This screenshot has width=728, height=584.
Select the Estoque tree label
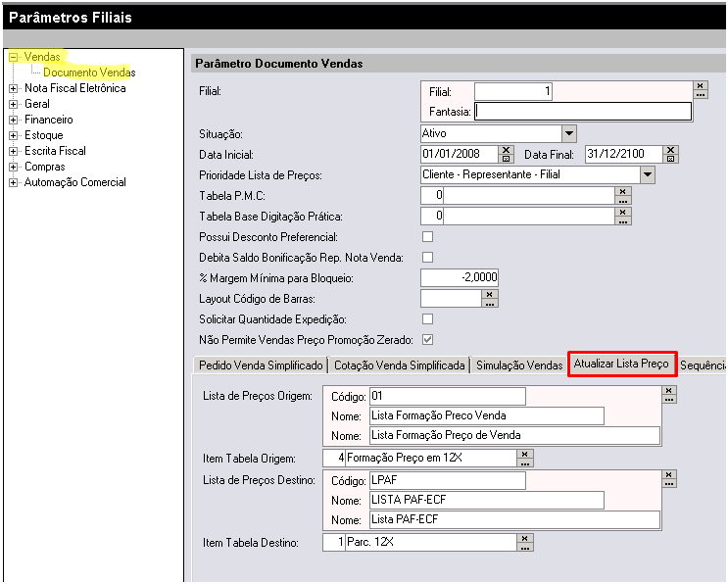[44, 135]
